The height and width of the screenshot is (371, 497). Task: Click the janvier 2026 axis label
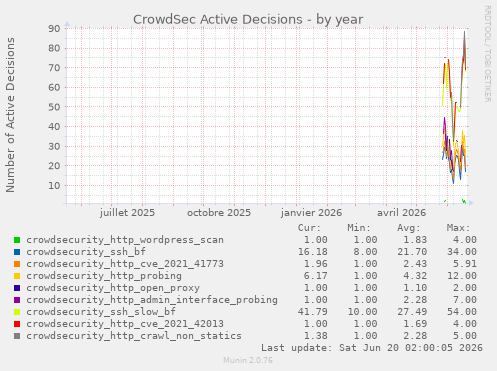pos(311,213)
